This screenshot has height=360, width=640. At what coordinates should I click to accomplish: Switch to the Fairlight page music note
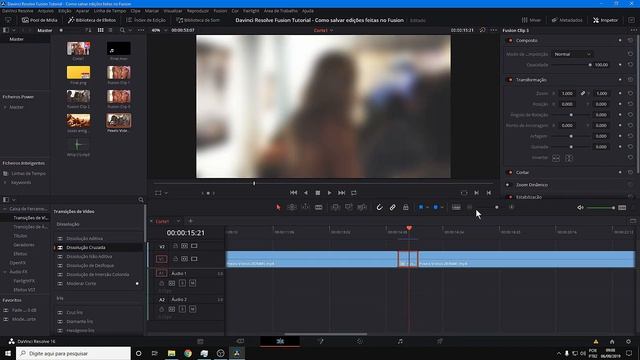(x=400, y=341)
